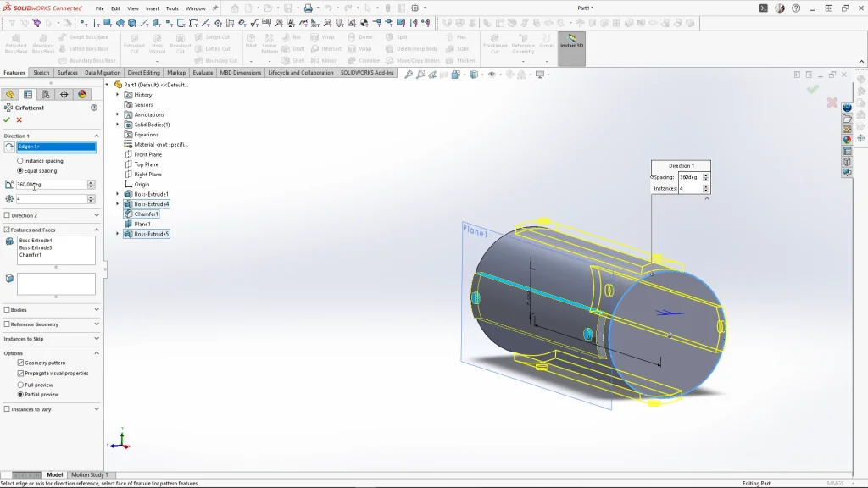This screenshot has height=488, width=868.
Task: Uncheck the Geometry pattern checkbox
Action: pos(20,363)
